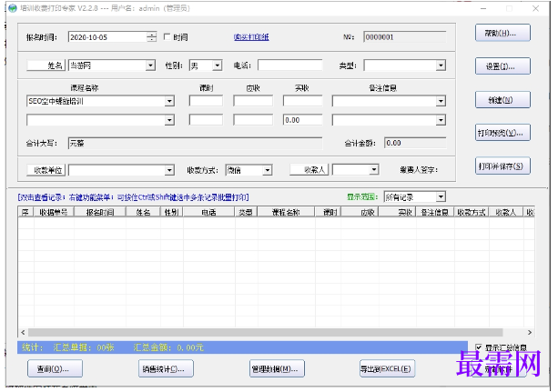Click the 姓名 column header in the table
This screenshot has width=558, height=392.
(143, 212)
